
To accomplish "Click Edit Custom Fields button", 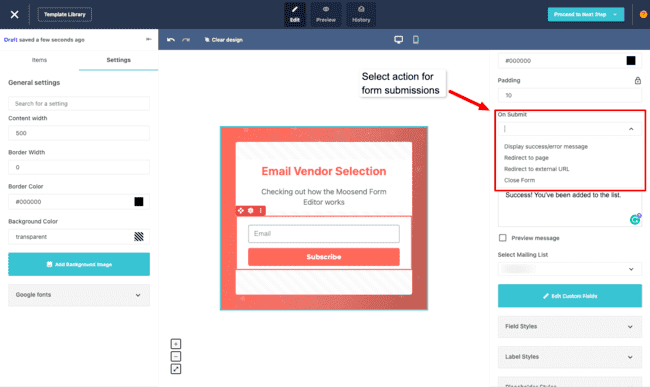I will (x=570, y=296).
